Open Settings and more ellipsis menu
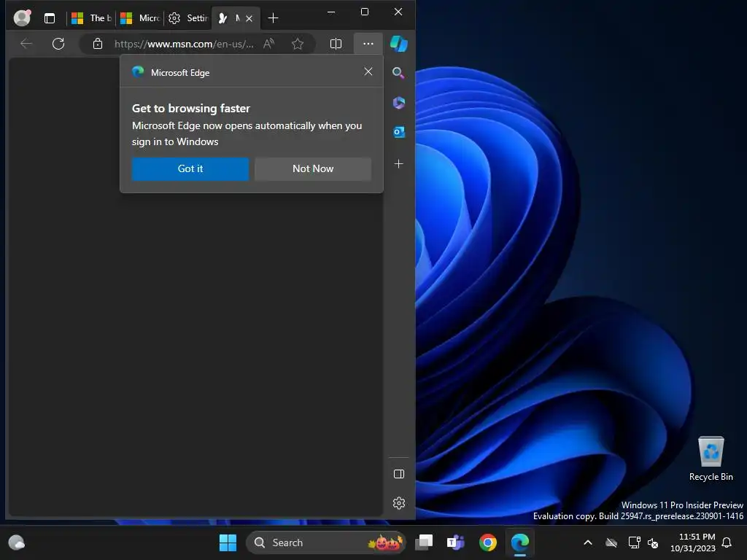747x560 pixels. point(368,44)
